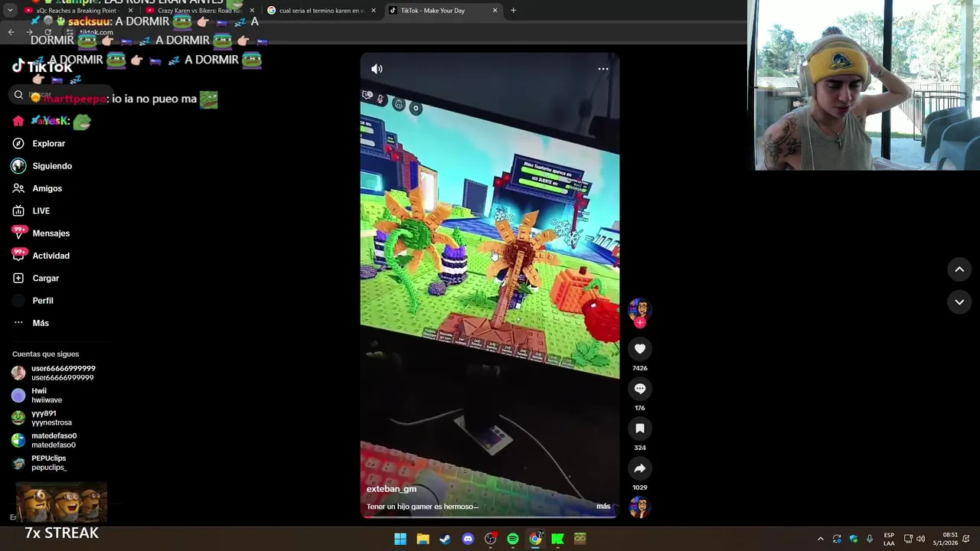Expand the Más menu in the sidebar
This screenshot has width=980, height=551.
point(41,323)
